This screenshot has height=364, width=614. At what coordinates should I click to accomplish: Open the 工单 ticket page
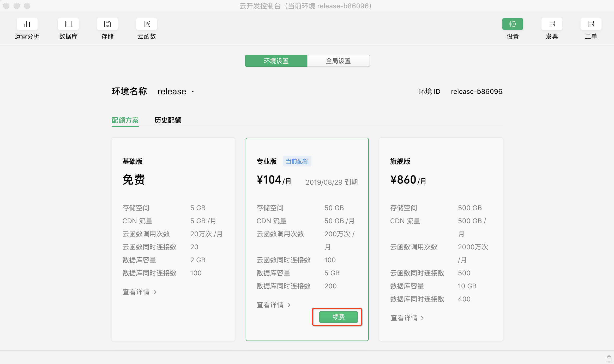click(x=591, y=29)
